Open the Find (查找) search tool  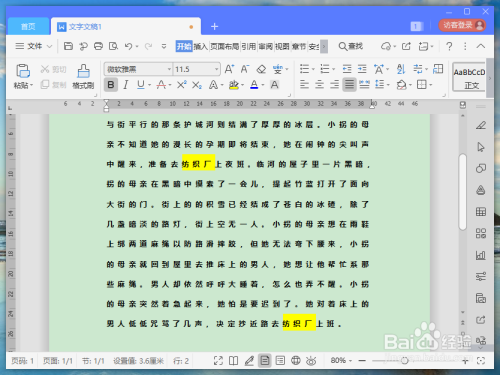[x=351, y=46]
